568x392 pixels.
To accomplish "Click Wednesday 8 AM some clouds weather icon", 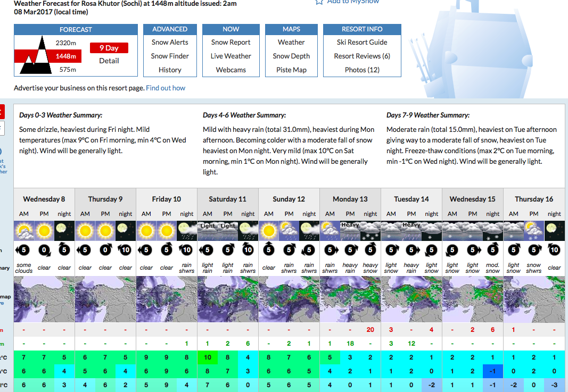I will click(x=24, y=230).
